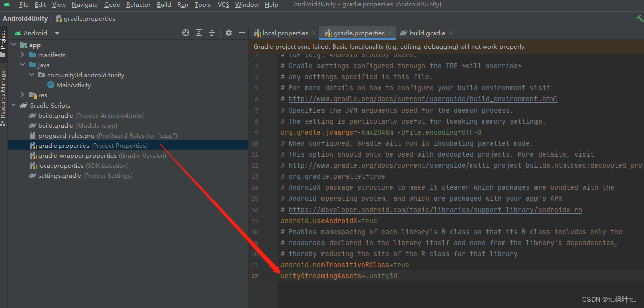644x308 pixels.
Task: Close the local.properties tab
Action: (x=314, y=33)
